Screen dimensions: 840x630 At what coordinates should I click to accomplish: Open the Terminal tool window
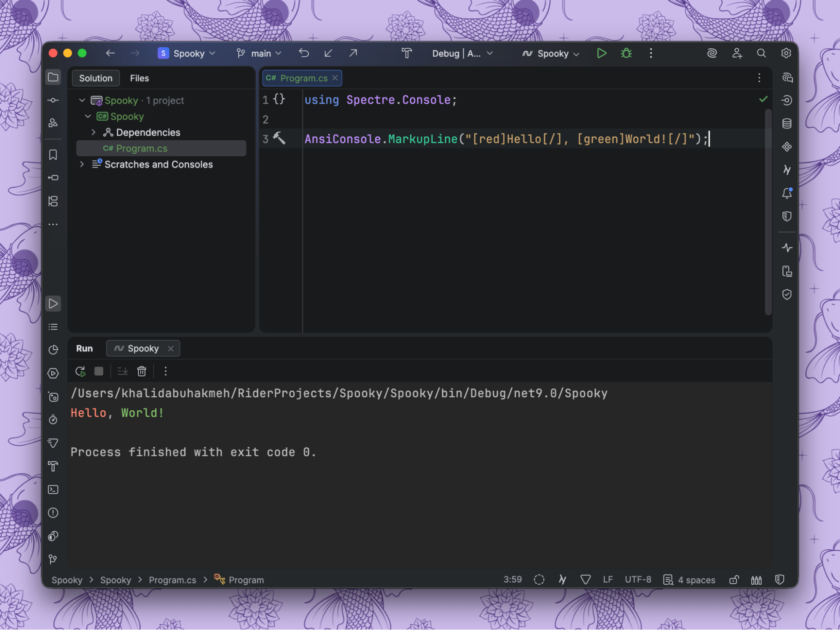pyautogui.click(x=53, y=490)
